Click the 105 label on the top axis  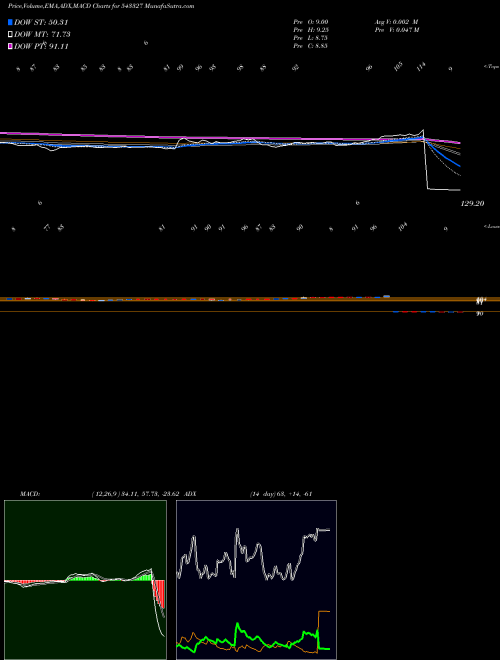[x=398, y=66]
